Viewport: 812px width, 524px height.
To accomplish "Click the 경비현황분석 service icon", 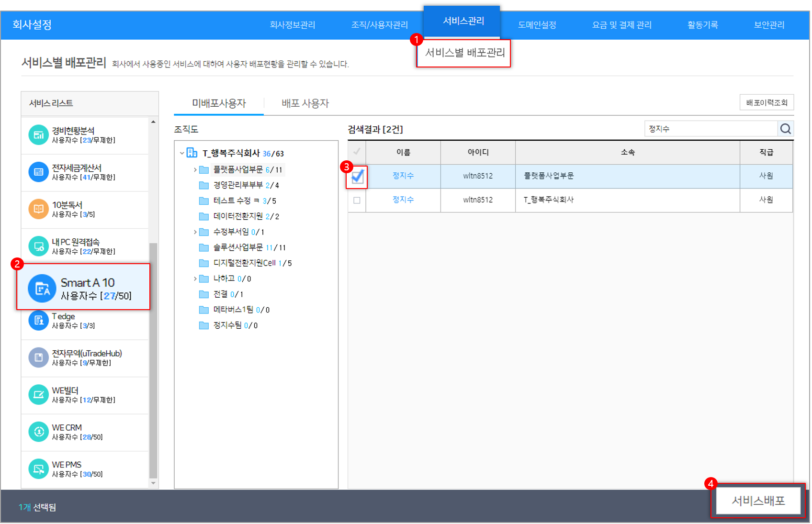I will click(38, 135).
